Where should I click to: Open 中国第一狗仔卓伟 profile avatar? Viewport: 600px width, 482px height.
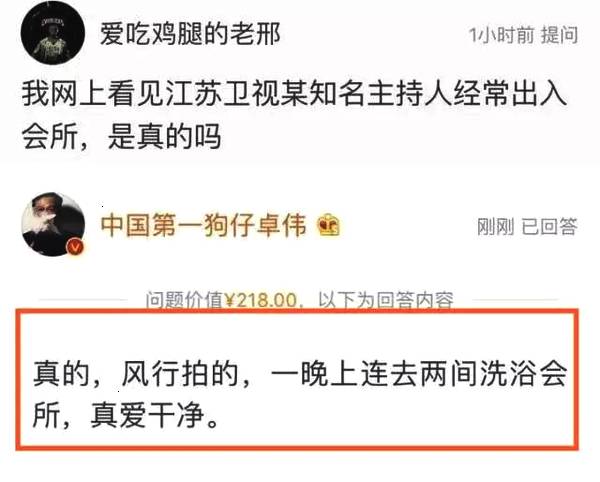(x=53, y=224)
